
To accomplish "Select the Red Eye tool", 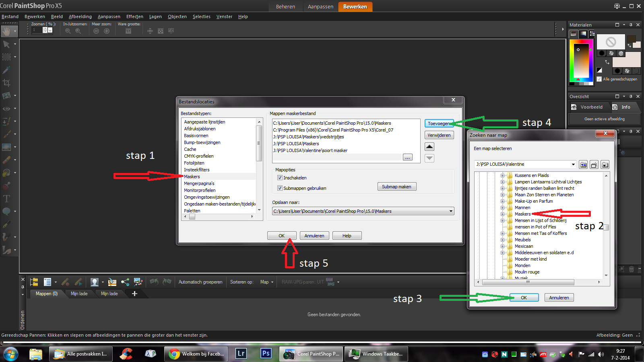I will point(6,109).
